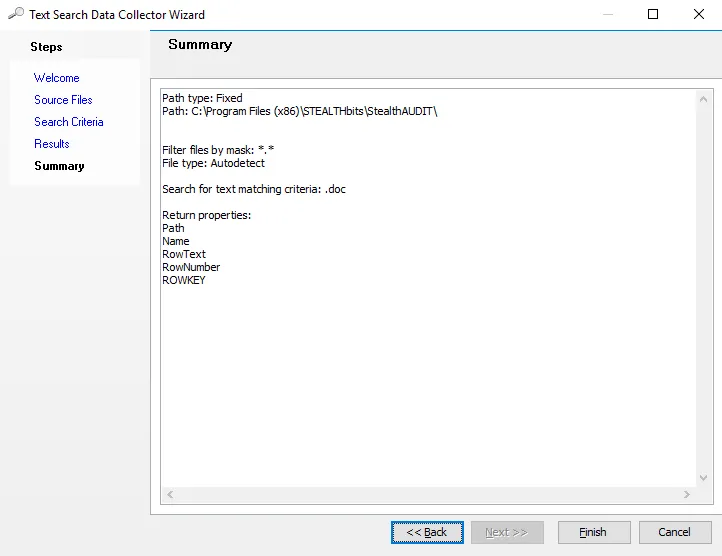Open the Results step
The width and height of the screenshot is (722, 556).
(x=52, y=144)
